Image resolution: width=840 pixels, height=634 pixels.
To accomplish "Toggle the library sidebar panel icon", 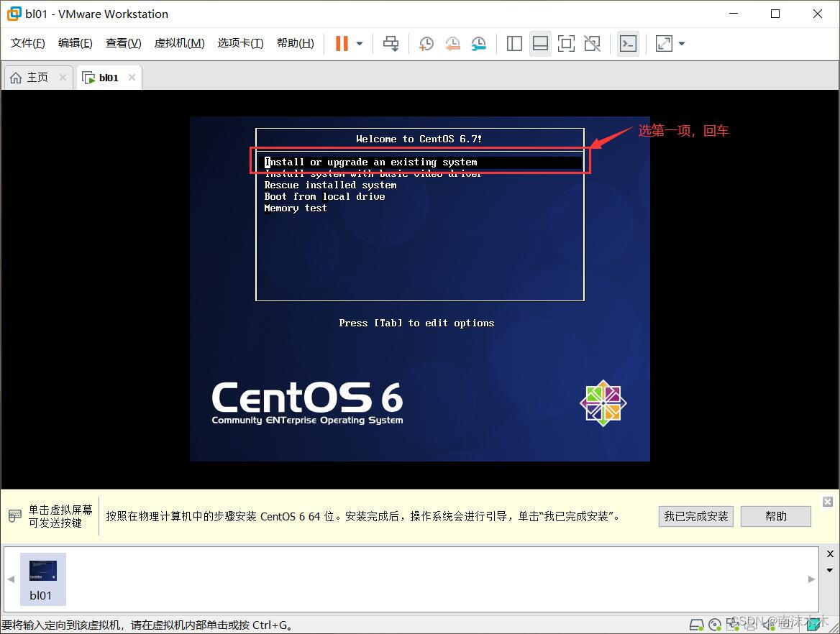I will pos(514,43).
